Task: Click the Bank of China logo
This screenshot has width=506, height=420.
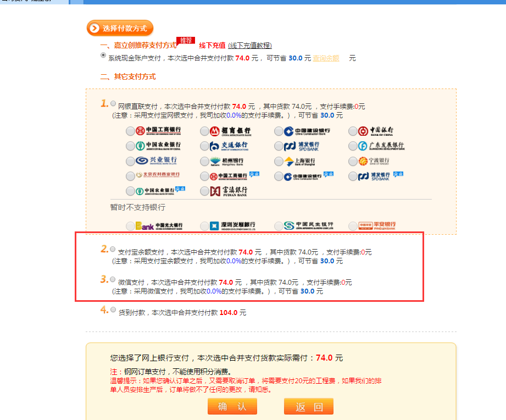Action: point(380,131)
